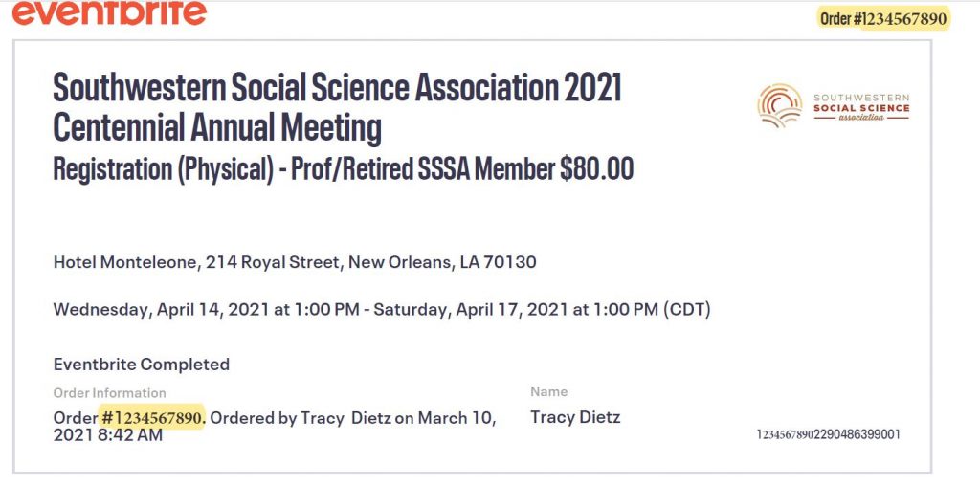980x486 pixels.
Task: Click the Southwestern Social Science Association logo
Action: pyautogui.click(x=834, y=105)
